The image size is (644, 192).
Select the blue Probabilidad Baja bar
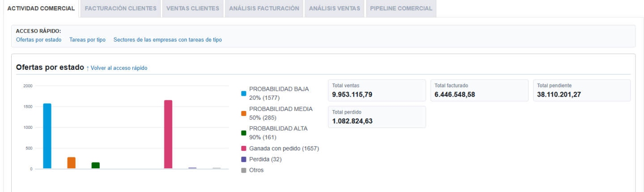coord(47,136)
